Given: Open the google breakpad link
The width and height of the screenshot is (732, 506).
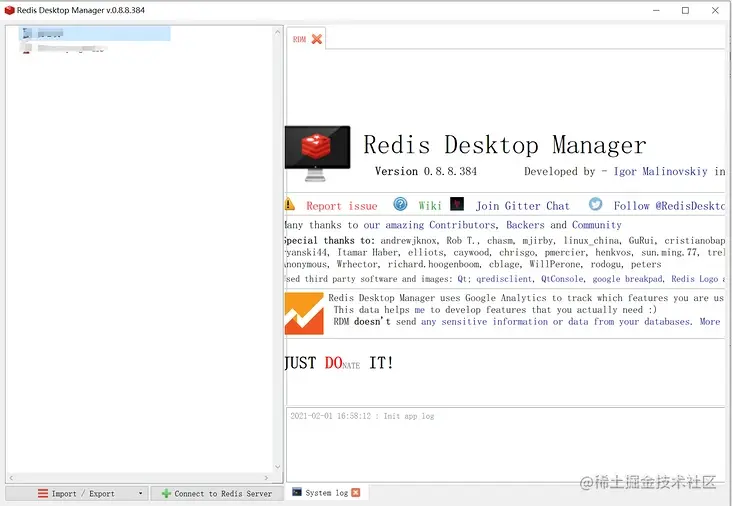Looking at the screenshot, I should (x=627, y=279).
